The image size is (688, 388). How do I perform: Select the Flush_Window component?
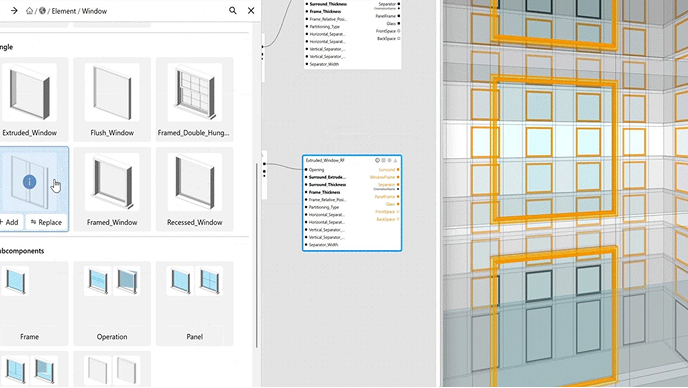(112, 99)
